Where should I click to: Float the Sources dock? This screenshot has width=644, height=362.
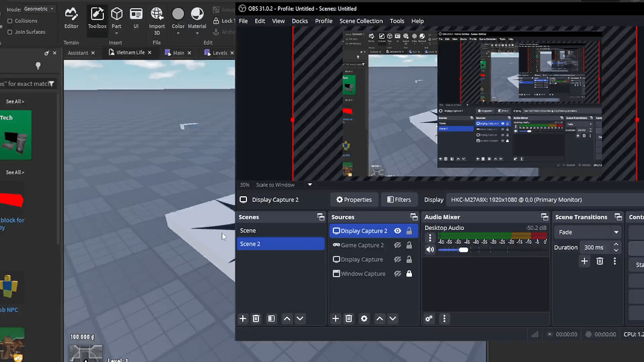(414, 217)
